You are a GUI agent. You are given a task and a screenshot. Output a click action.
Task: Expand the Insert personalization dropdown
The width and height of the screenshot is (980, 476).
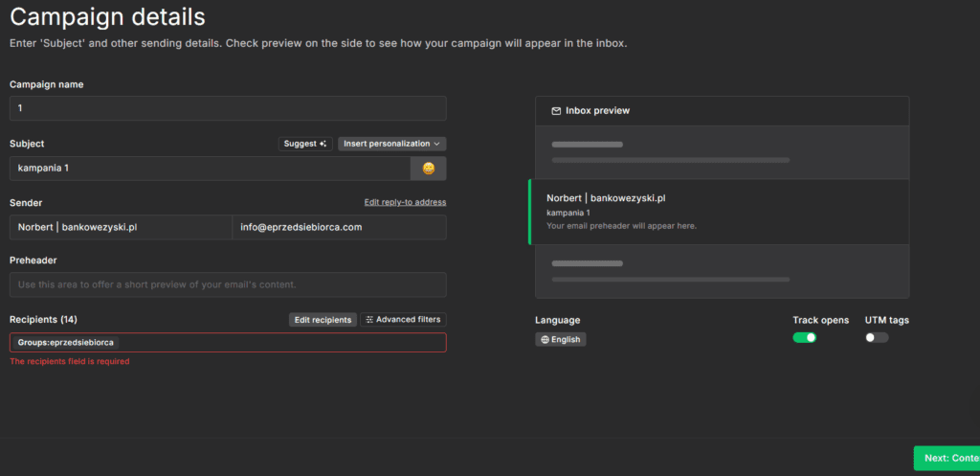point(391,144)
